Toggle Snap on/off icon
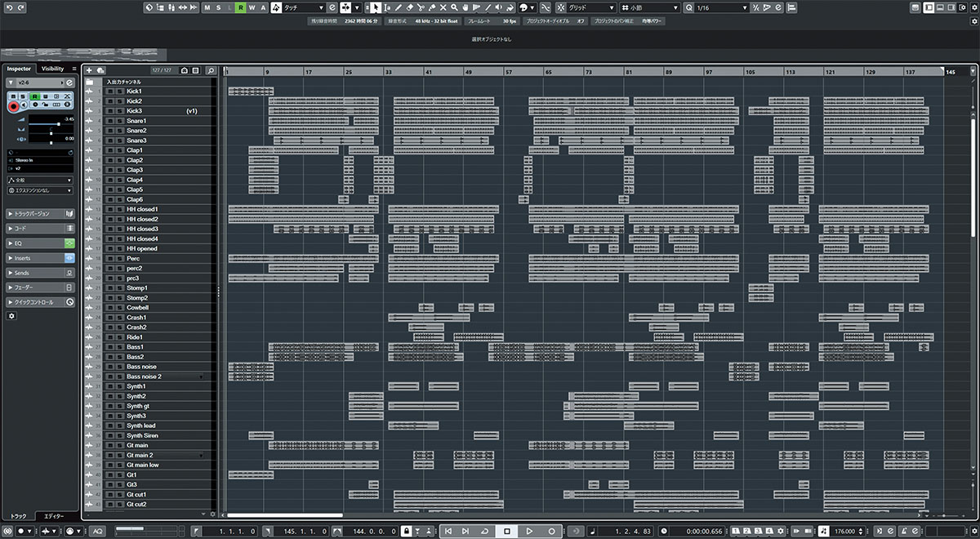 coord(560,7)
